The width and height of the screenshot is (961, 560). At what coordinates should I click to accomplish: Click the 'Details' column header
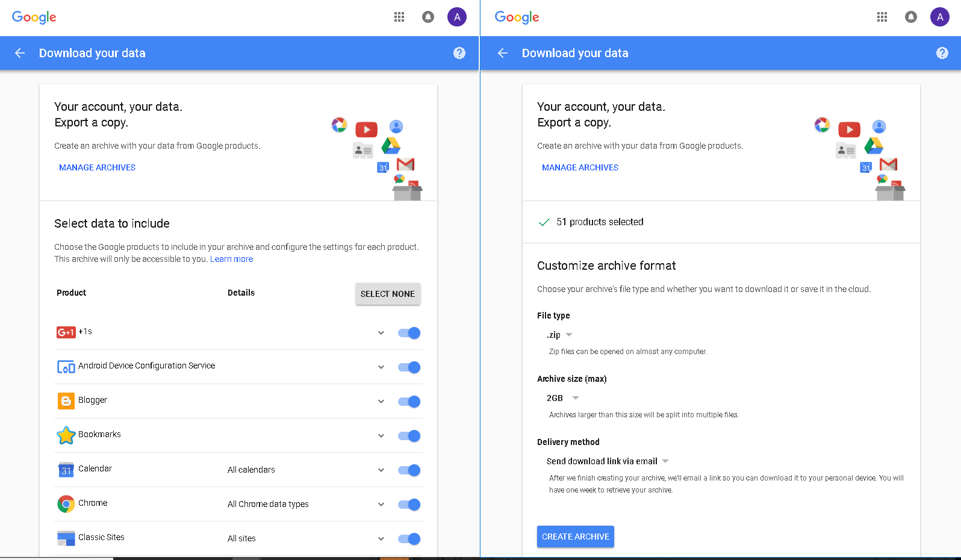241,293
